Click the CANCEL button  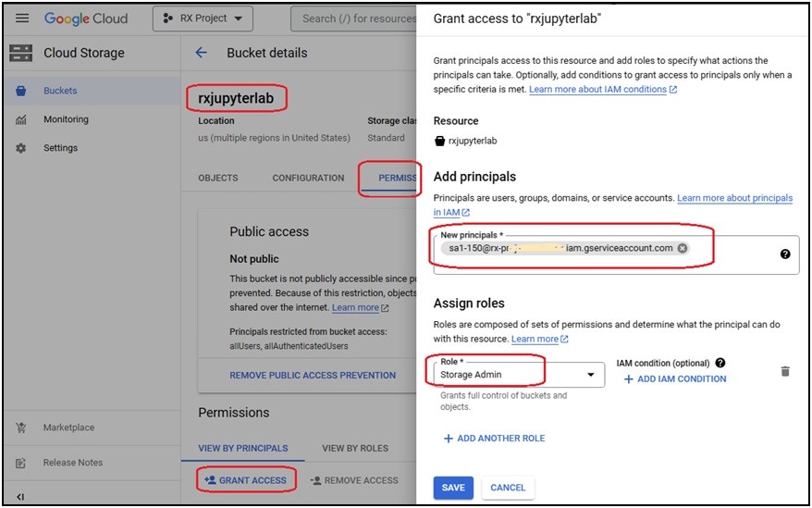508,488
